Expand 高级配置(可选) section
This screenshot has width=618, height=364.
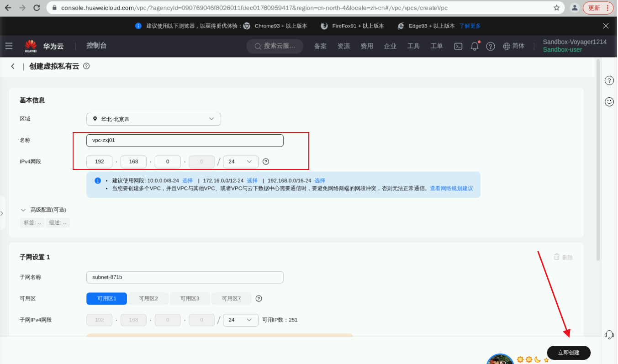pos(44,210)
